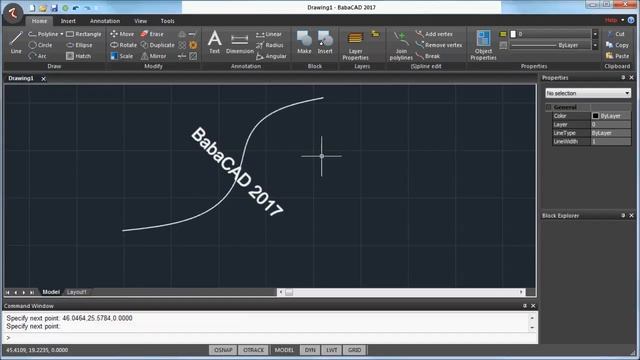Insert a block from the Block group
Image resolution: width=640 pixels, height=360 pixels.
click(325, 43)
